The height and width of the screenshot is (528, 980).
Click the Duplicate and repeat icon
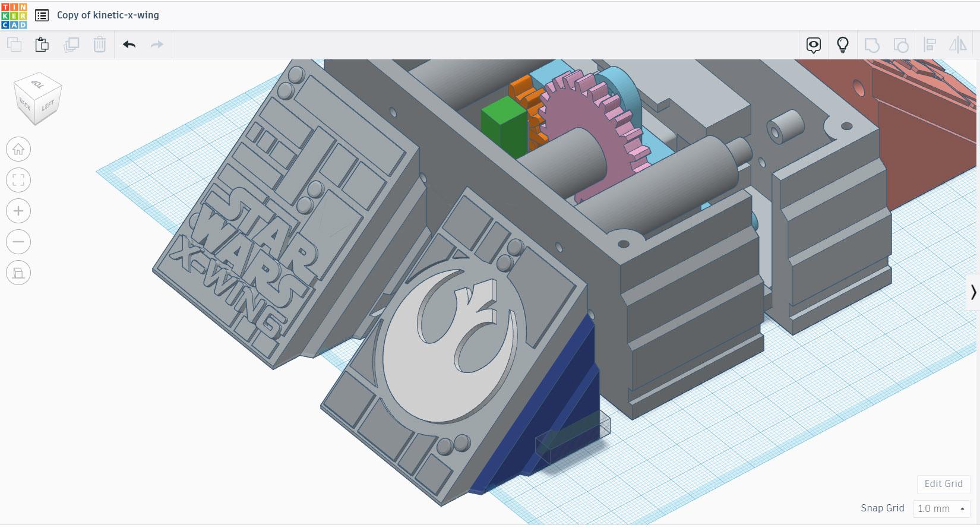tap(71, 45)
